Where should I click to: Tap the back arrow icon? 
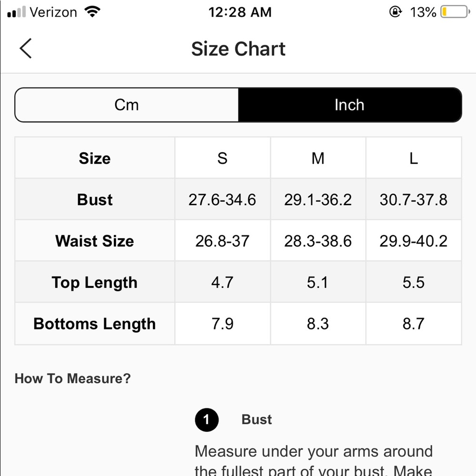coord(26,48)
